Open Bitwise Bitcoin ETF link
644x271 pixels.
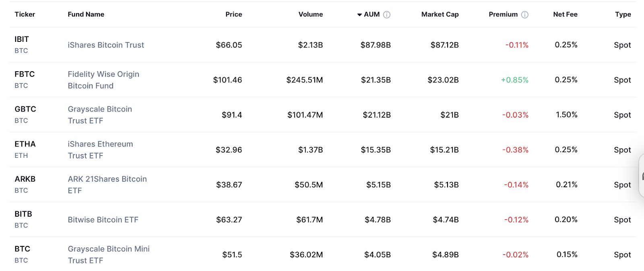point(103,220)
